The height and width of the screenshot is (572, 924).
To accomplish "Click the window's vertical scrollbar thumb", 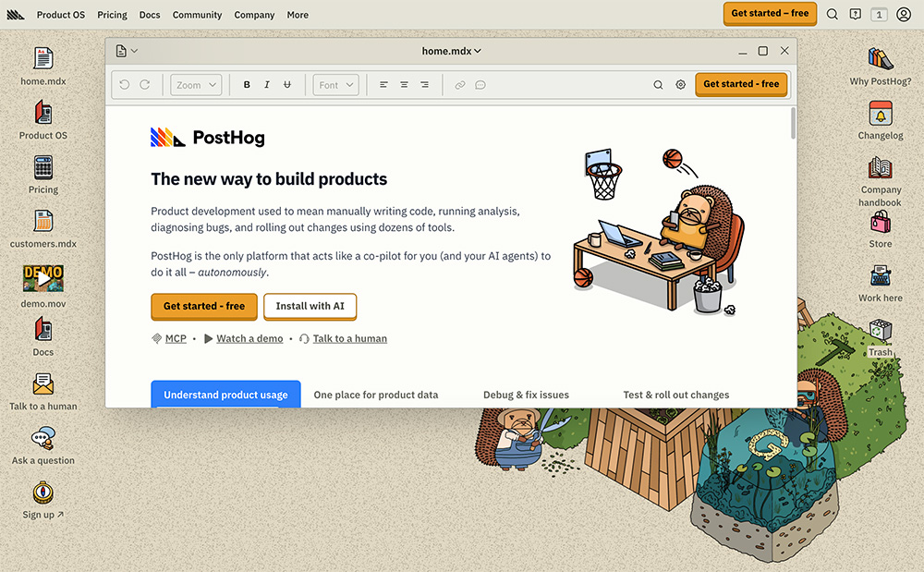I will pos(793,123).
